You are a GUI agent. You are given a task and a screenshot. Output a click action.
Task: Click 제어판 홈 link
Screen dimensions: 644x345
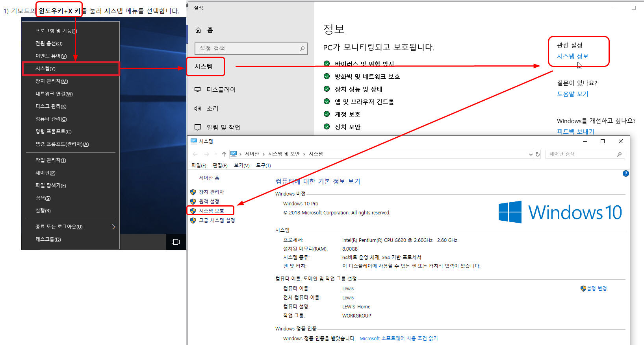pos(209,178)
